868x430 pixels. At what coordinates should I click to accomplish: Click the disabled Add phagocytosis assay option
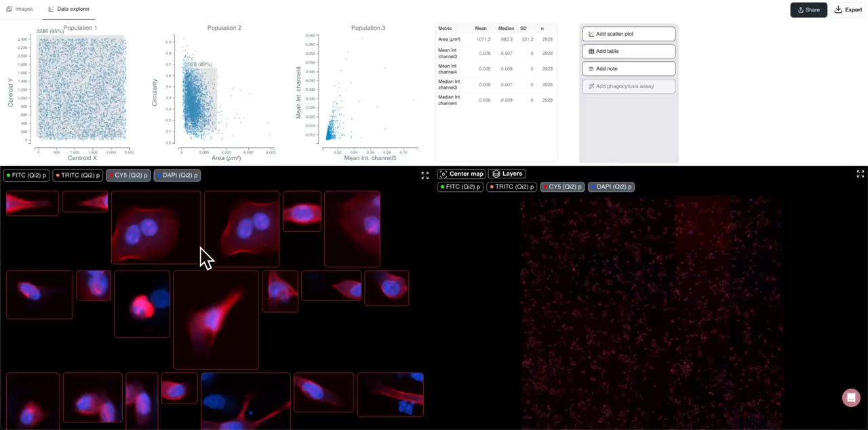620,86
